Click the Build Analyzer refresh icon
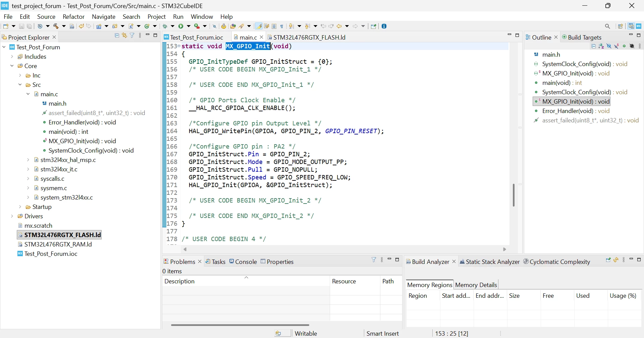This screenshot has width=644, height=338. point(616,260)
